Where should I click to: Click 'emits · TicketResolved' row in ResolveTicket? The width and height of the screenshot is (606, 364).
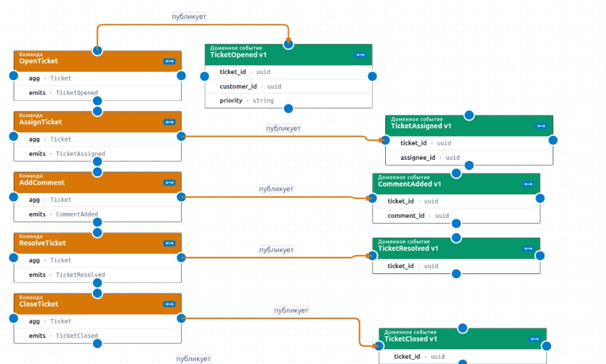coord(98,275)
